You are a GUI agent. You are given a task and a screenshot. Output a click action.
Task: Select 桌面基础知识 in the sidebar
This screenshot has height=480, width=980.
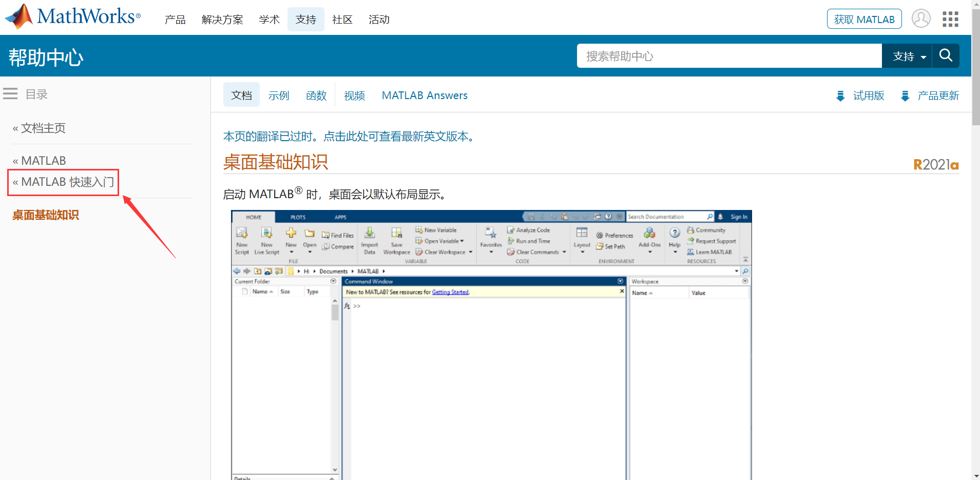pos(46,215)
